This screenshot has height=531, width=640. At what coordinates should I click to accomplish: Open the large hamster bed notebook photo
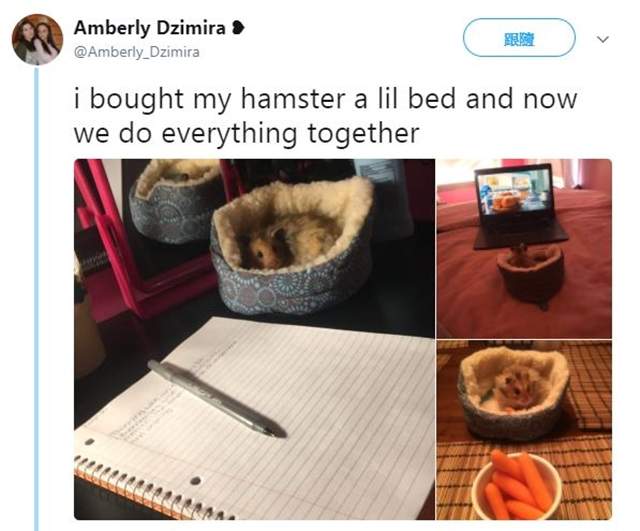point(254,339)
